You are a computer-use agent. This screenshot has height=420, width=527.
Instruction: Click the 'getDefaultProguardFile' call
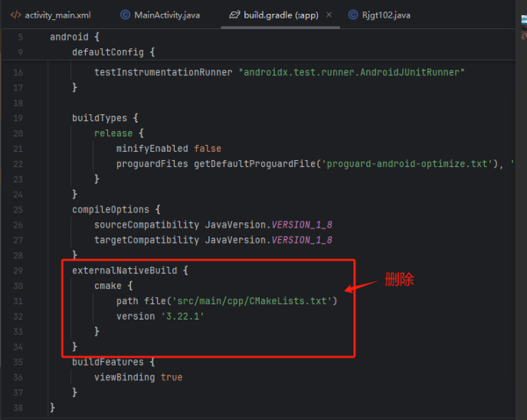click(x=255, y=163)
